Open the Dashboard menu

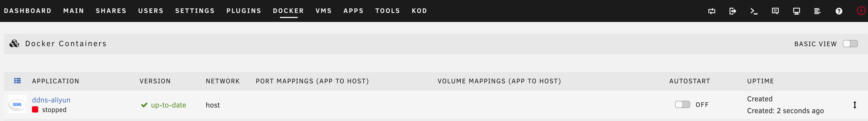[x=28, y=11]
